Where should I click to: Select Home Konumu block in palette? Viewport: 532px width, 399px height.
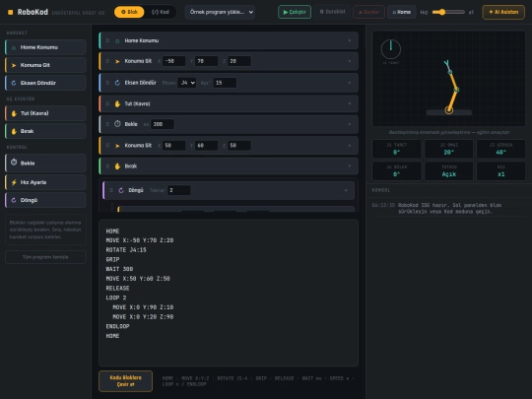coord(45,47)
